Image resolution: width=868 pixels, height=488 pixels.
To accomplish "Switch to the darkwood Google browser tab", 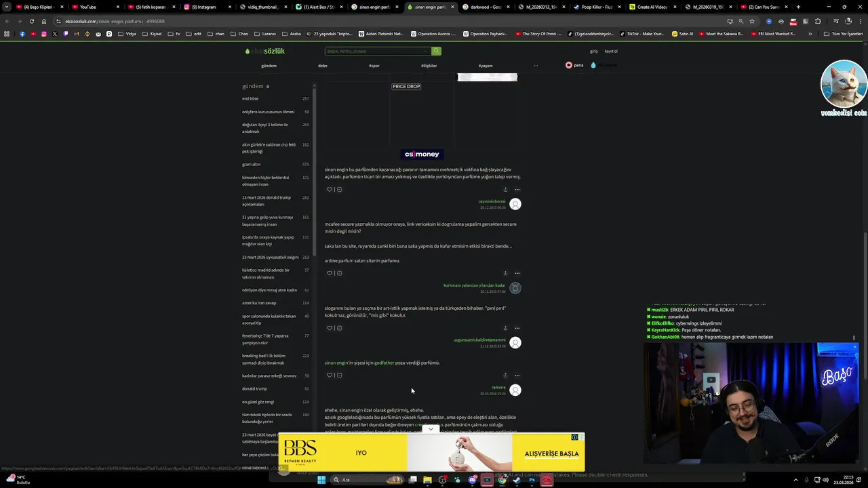I will click(x=486, y=7).
